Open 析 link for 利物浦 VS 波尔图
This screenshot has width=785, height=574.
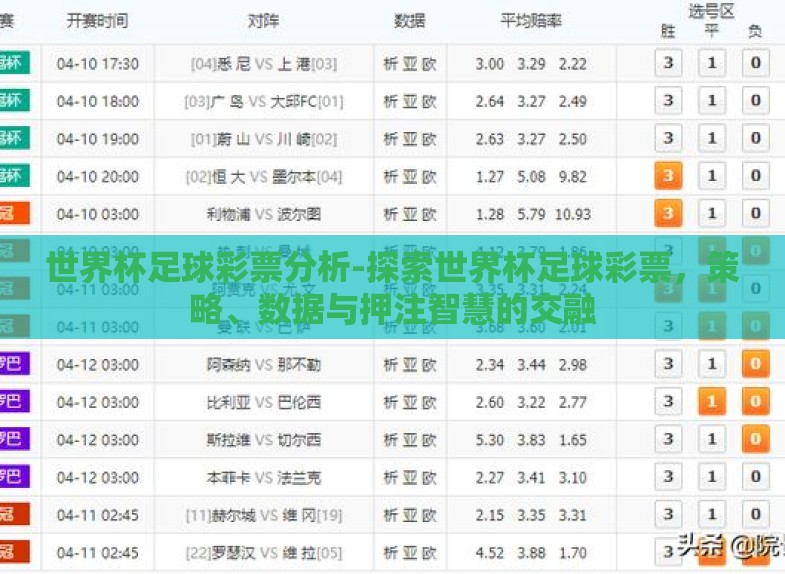click(x=390, y=214)
